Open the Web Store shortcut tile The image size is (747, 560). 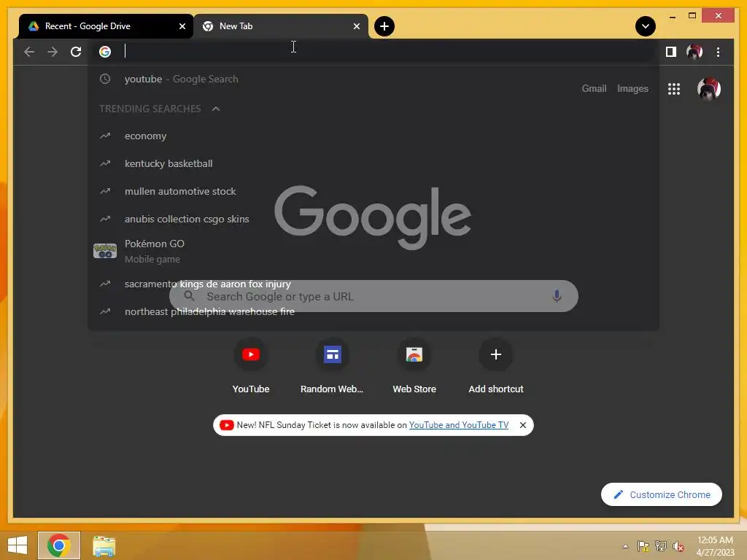[414, 366]
